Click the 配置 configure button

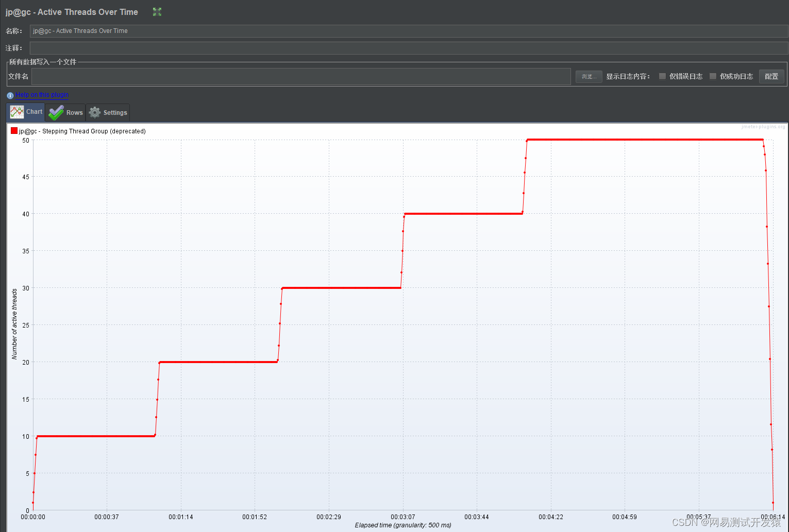771,76
